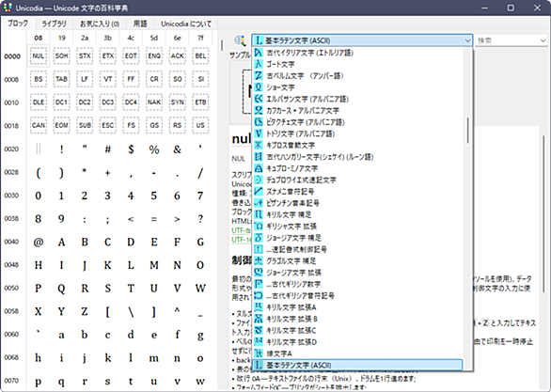
Task: Open the search field dropdown arrow
Action: [543, 40]
